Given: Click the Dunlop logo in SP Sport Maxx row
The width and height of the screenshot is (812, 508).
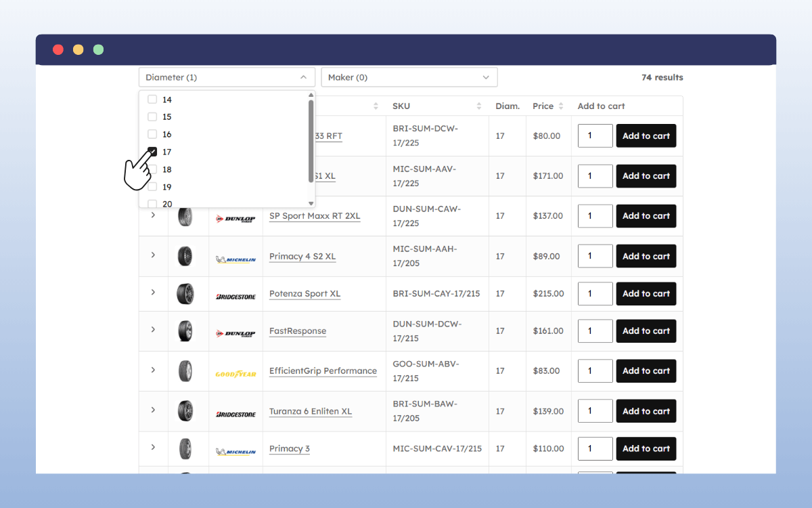Looking at the screenshot, I should tap(235, 218).
